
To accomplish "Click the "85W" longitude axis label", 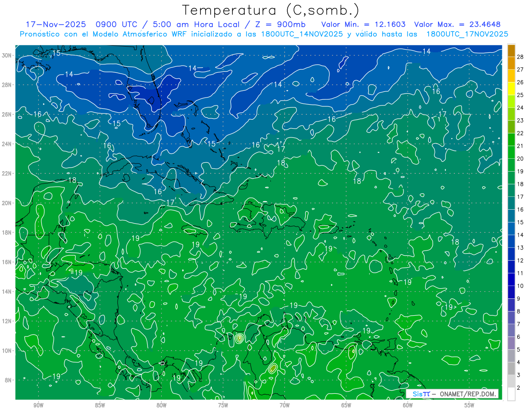I will [x=100, y=405].
